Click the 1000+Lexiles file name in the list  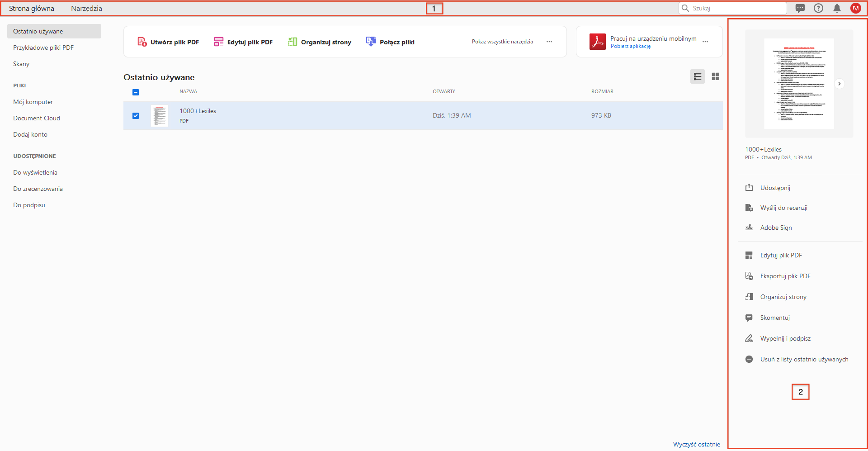(x=198, y=111)
